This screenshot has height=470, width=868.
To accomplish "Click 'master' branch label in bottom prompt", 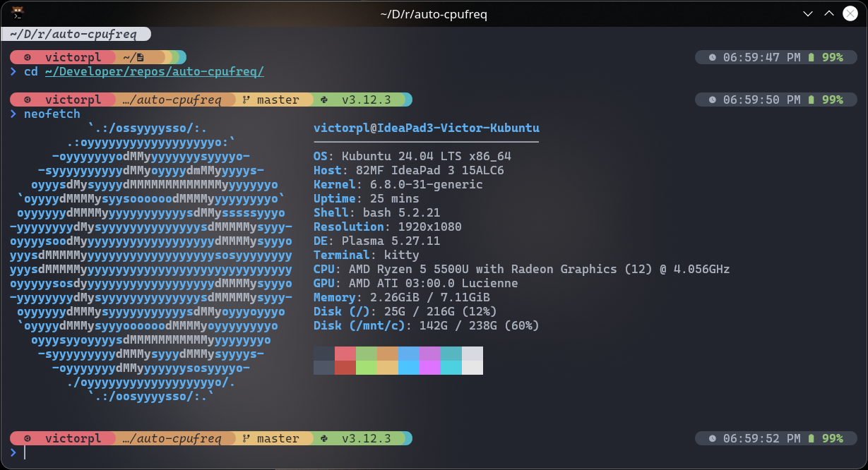I will [278, 438].
